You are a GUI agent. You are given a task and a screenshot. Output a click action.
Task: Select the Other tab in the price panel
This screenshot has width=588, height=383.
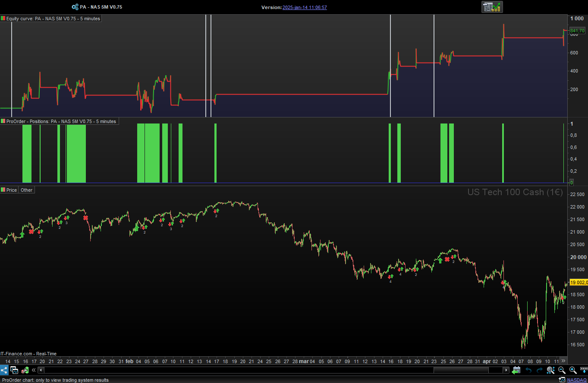click(x=27, y=190)
